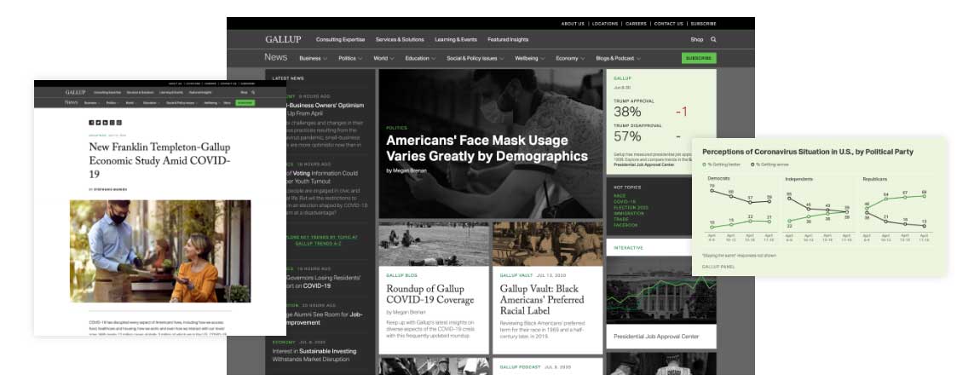Image resolution: width=980 pixels, height=392 pixels.
Task: Open search icon in the article window header
Action: pos(253,93)
